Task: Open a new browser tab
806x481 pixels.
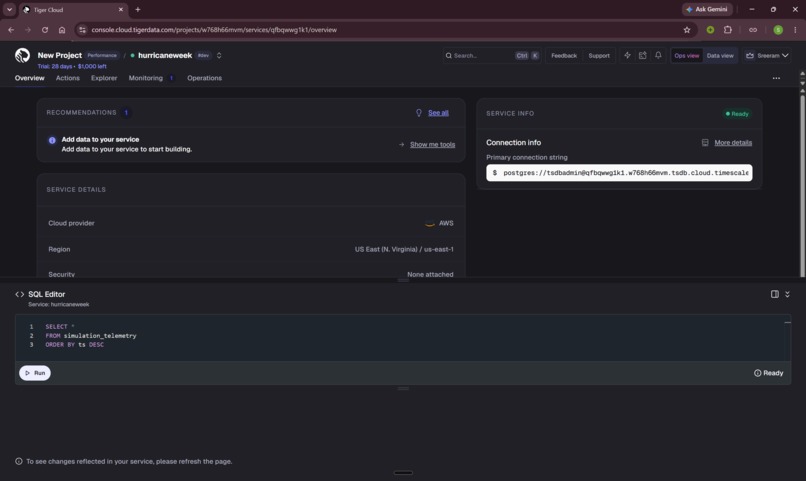Action: click(137, 9)
